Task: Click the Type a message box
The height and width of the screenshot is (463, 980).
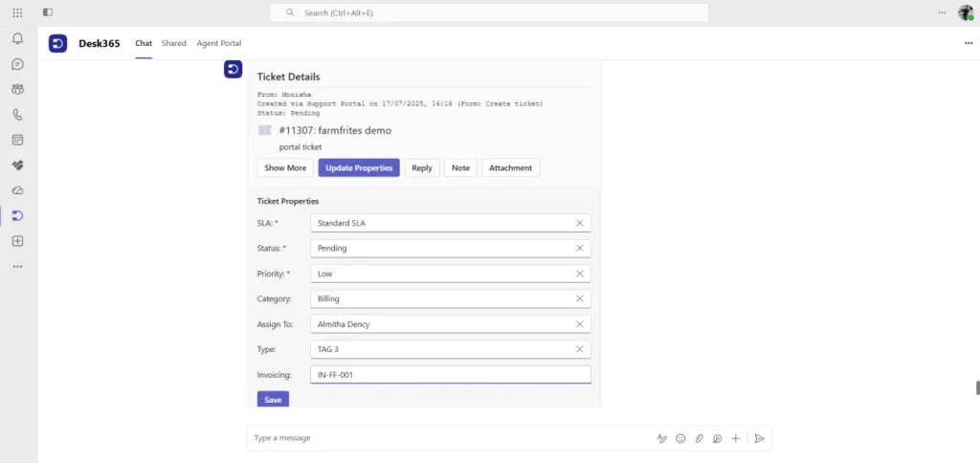Action: click(x=450, y=439)
